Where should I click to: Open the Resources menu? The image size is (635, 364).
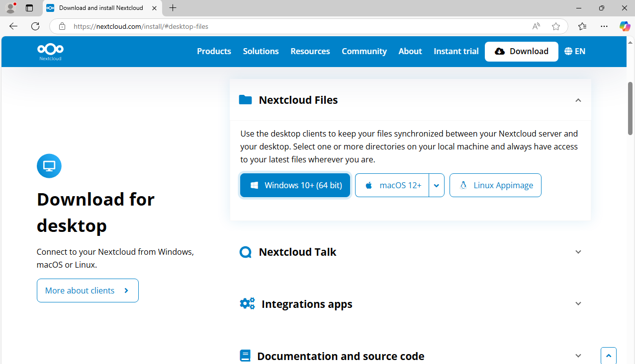[310, 51]
